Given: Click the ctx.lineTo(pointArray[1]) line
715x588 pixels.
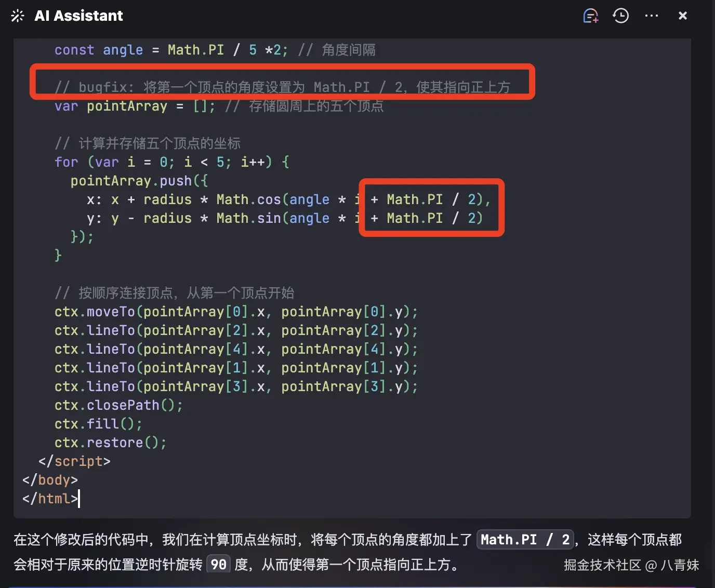Looking at the screenshot, I should (x=236, y=368).
